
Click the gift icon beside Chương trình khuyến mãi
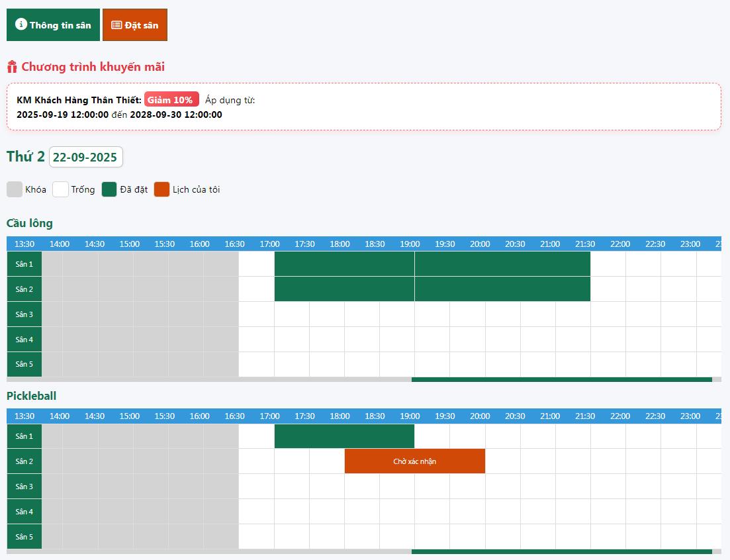pos(12,67)
